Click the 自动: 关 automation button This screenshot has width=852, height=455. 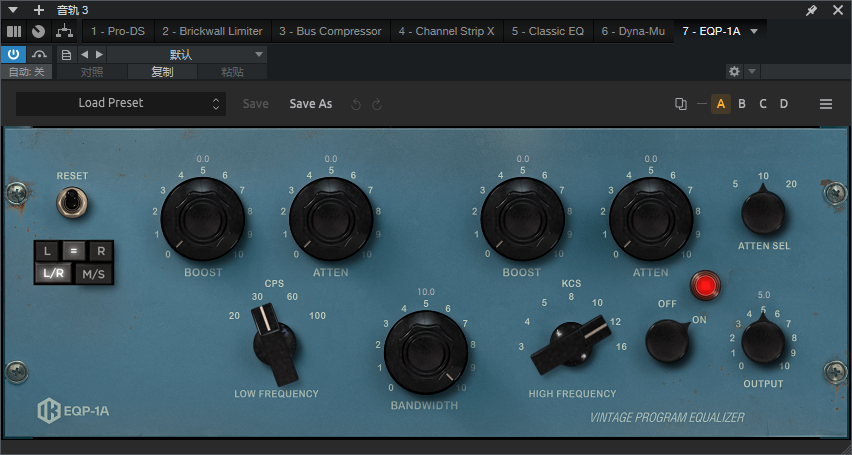(27, 72)
